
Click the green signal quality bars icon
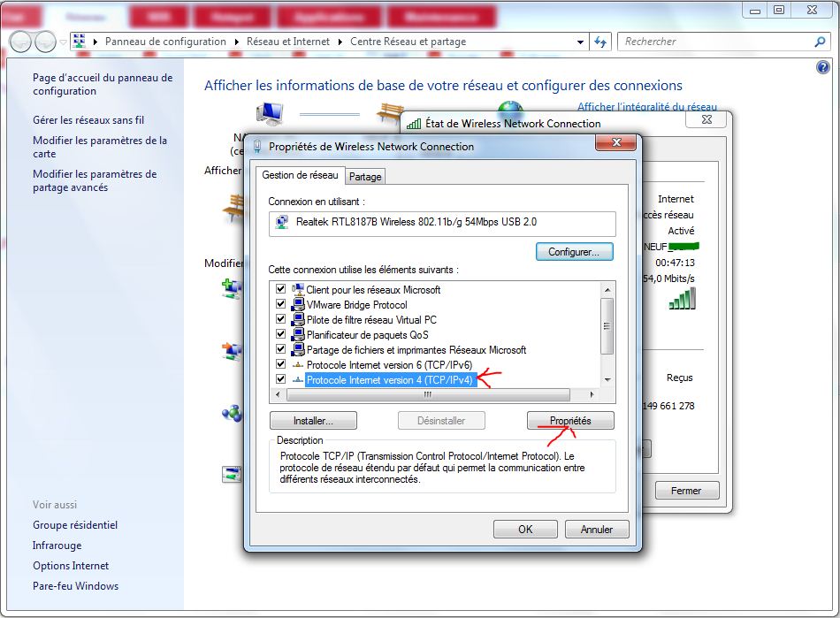pos(683,299)
